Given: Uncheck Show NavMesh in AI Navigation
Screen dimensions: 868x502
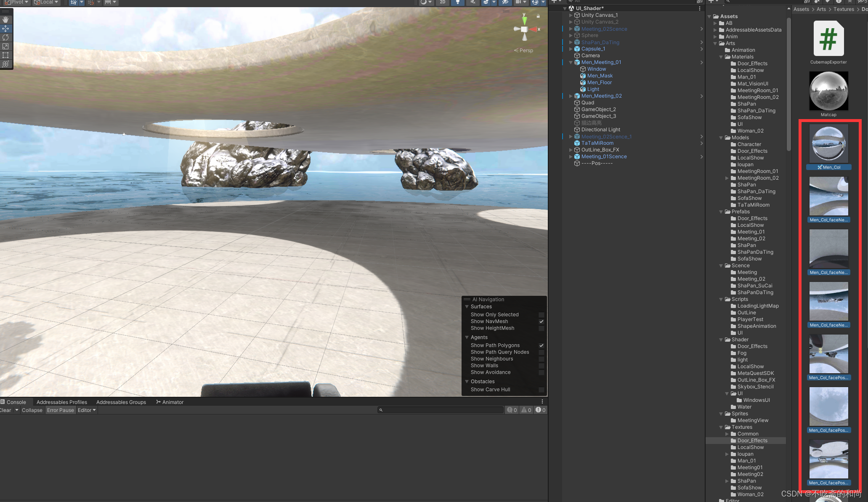Looking at the screenshot, I should [x=542, y=321].
